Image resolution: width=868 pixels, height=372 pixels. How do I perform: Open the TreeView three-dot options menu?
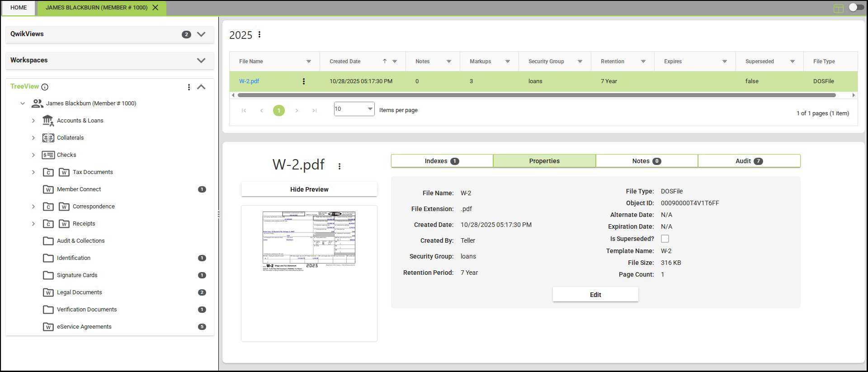click(x=189, y=87)
